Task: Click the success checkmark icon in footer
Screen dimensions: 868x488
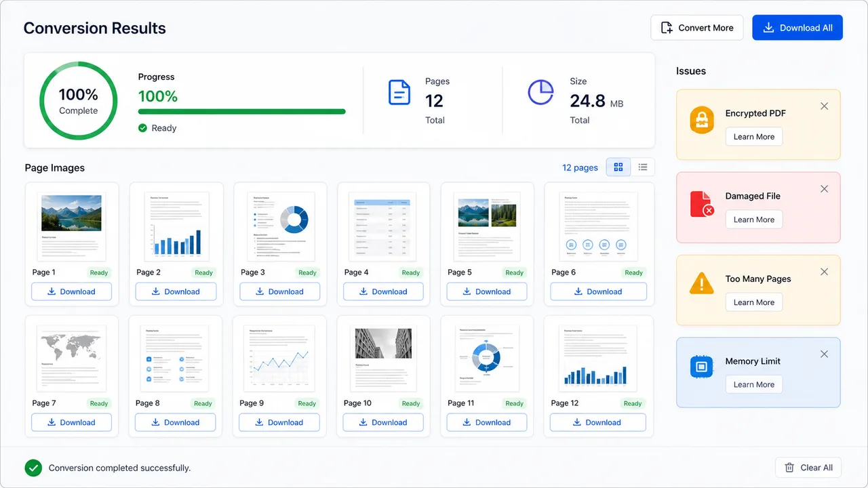Action: pos(33,468)
